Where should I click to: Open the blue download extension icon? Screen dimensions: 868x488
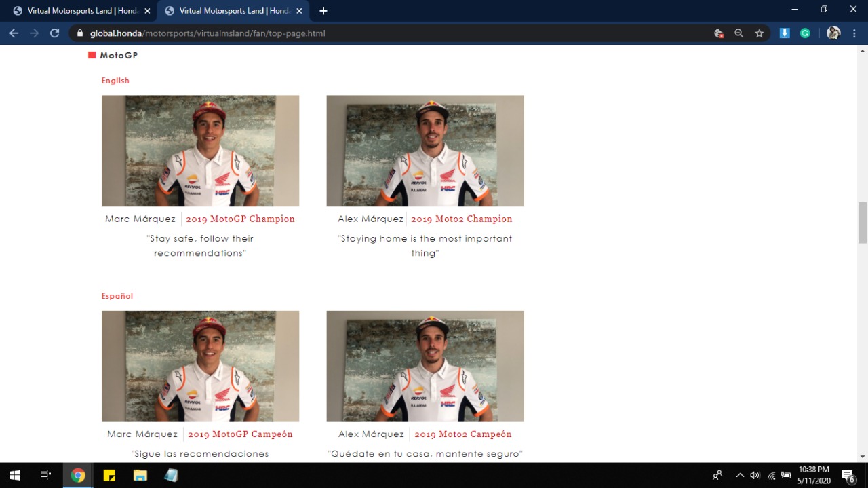[x=785, y=33]
